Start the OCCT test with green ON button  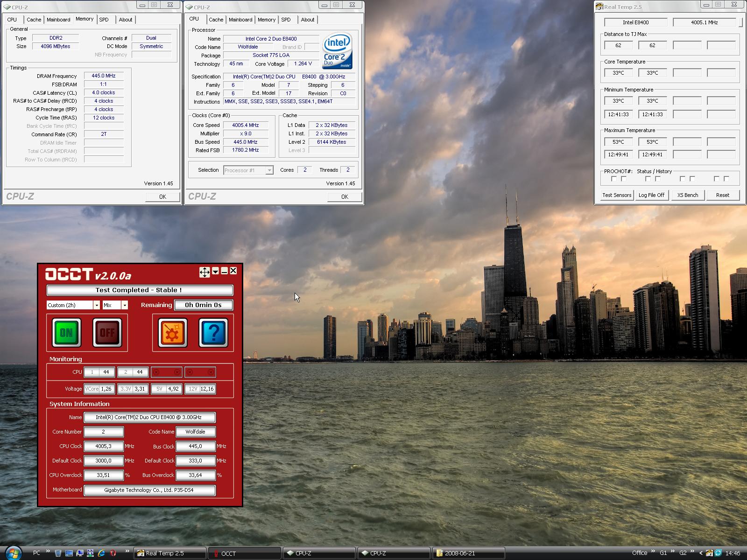pyautogui.click(x=66, y=333)
